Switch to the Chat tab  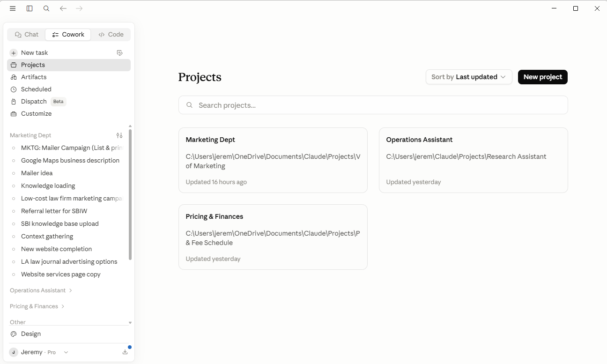pyautogui.click(x=27, y=35)
